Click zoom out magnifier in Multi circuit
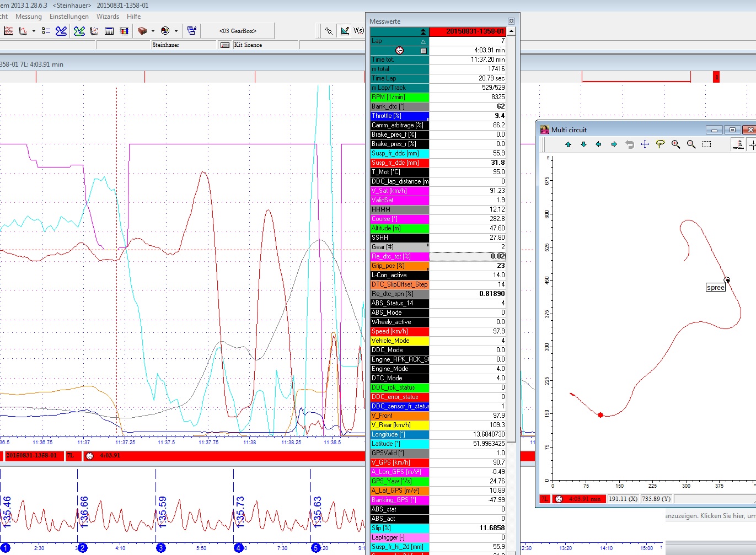This screenshot has width=756, height=555. coord(691,144)
